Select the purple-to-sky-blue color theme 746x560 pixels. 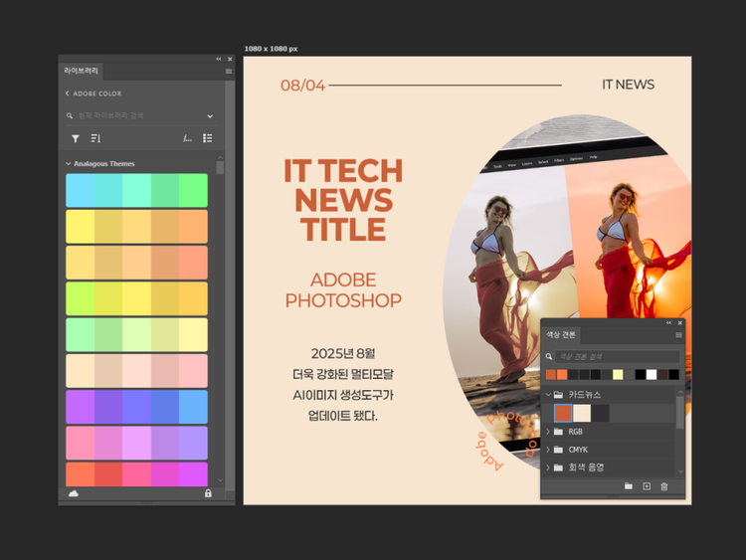click(x=136, y=407)
